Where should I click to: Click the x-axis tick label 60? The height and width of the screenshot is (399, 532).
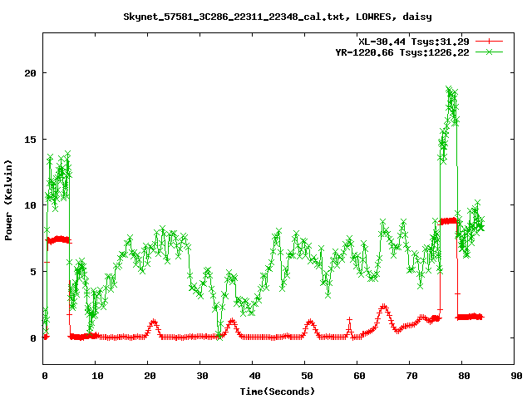pyautogui.click(x=359, y=376)
